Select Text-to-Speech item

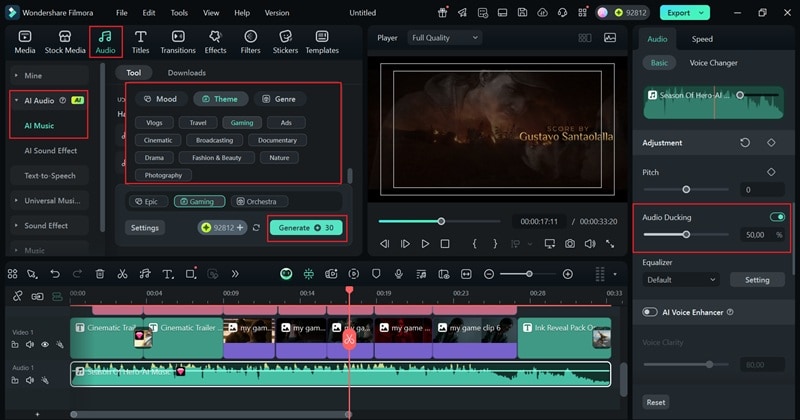tap(50, 176)
